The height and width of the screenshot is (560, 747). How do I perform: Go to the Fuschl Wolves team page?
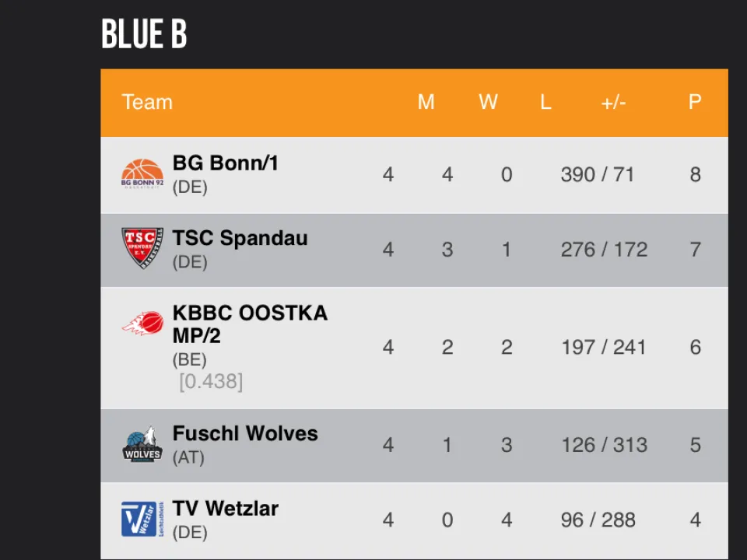click(245, 433)
